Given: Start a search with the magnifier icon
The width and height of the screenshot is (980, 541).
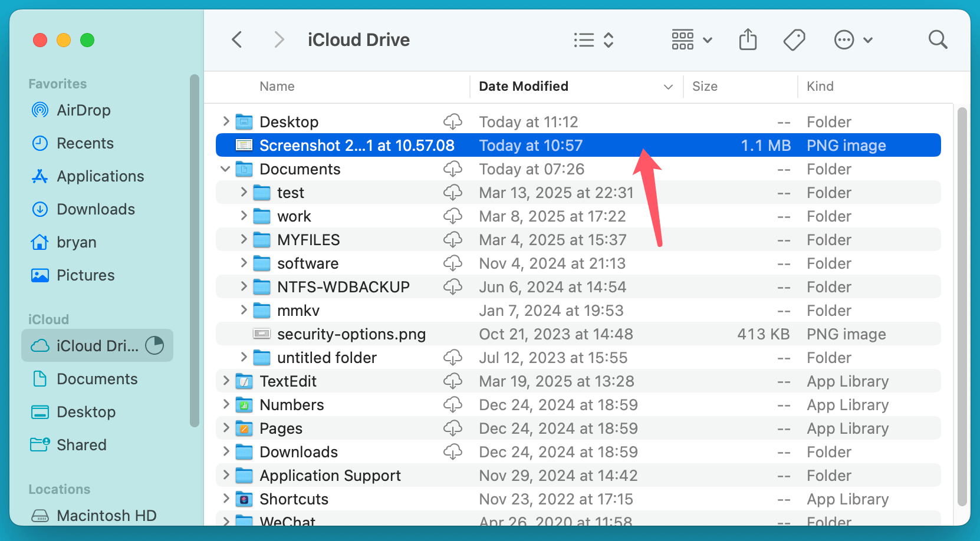Looking at the screenshot, I should [x=937, y=39].
